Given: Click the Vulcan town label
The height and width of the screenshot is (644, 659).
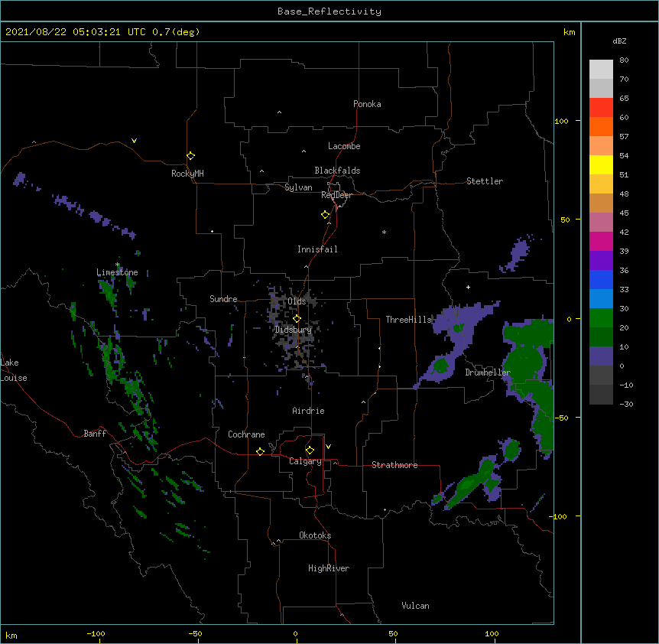Looking at the screenshot, I should [415, 606].
